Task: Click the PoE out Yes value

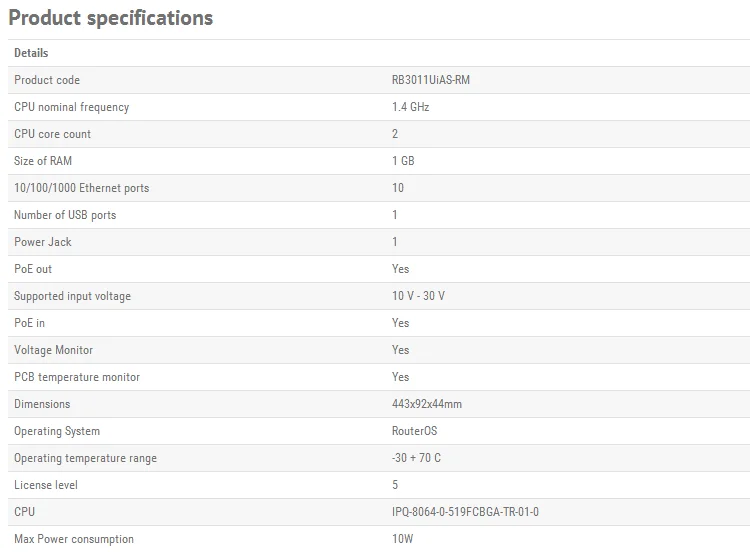Action: (x=400, y=269)
